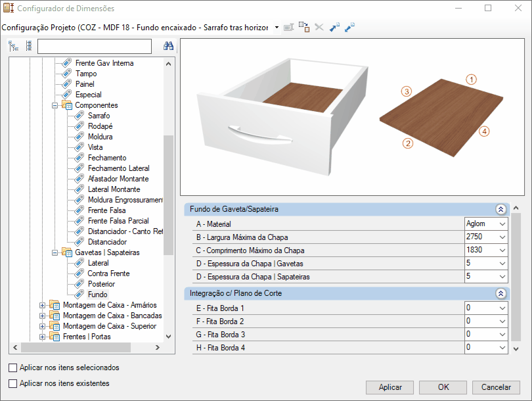
Task: Open the Configuração Projeto dropdown
Action: click(277, 28)
